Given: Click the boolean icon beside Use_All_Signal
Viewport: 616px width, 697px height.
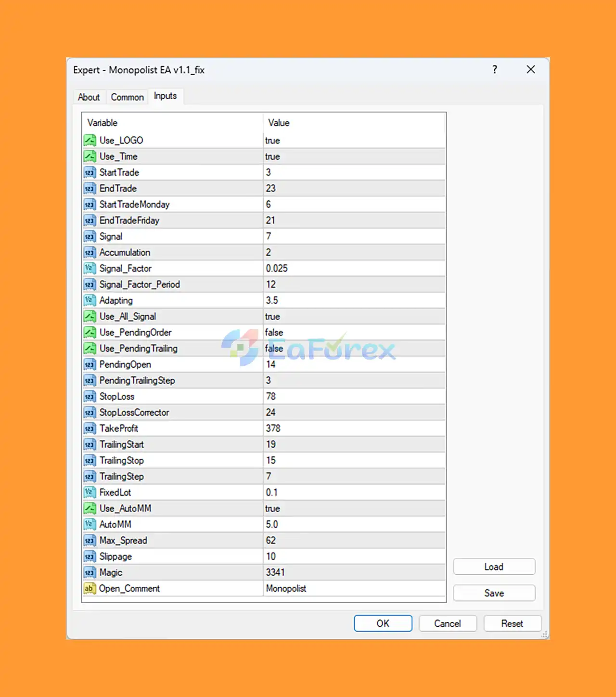Looking at the screenshot, I should (90, 316).
